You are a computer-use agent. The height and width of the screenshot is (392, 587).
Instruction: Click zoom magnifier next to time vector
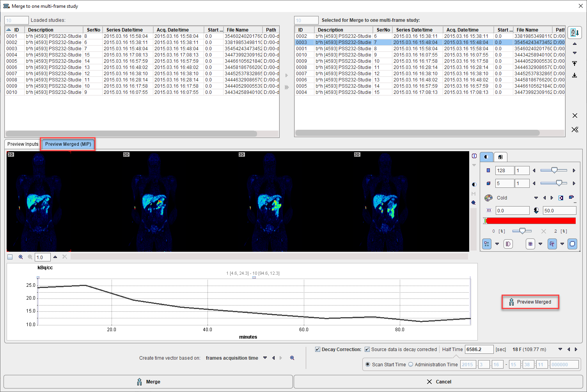292,358
